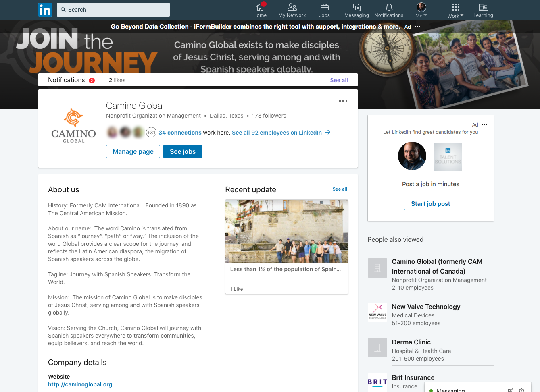Expand the Me profile dropdown
540x392 pixels.
click(421, 10)
